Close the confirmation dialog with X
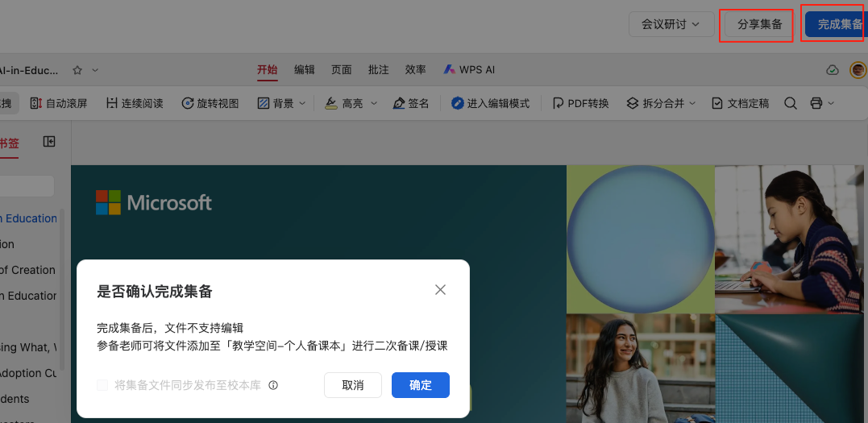 click(x=440, y=289)
